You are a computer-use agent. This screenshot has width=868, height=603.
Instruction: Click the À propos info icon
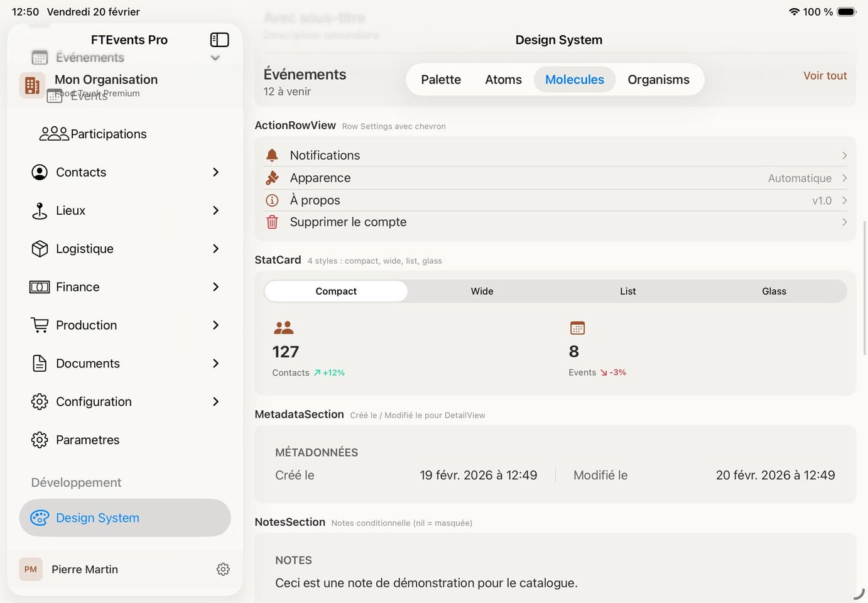click(x=272, y=200)
